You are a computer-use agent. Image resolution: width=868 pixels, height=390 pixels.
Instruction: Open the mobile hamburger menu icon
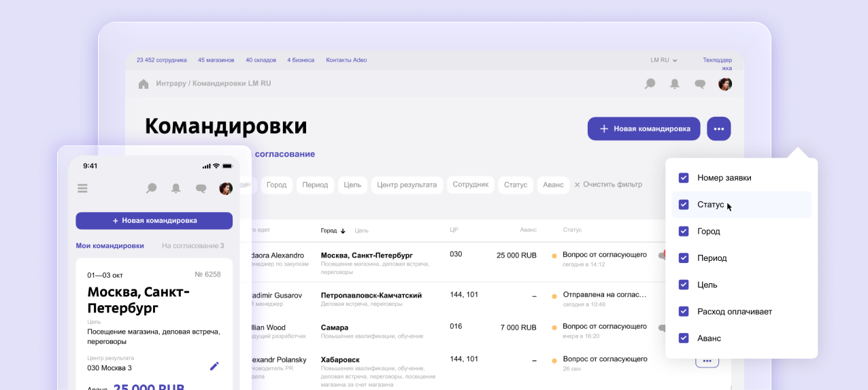point(83,188)
